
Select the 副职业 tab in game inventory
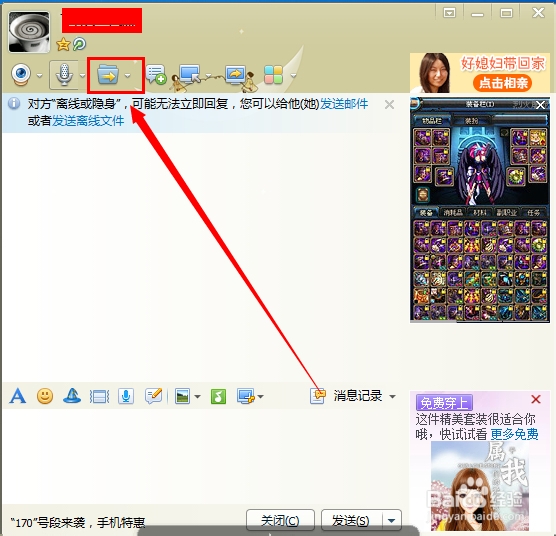(x=506, y=213)
